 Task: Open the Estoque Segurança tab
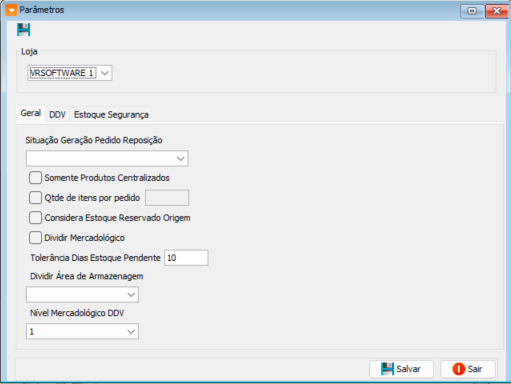click(x=111, y=115)
